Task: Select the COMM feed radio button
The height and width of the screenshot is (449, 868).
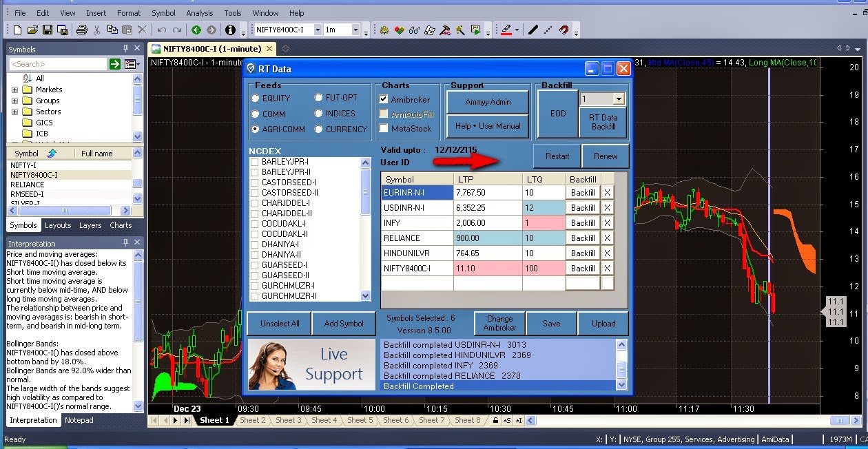Action: (x=256, y=114)
